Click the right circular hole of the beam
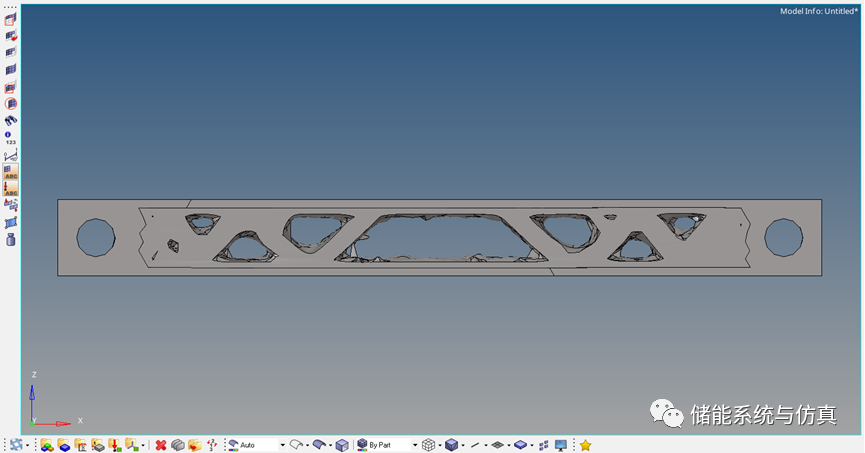This screenshot has width=865, height=453. point(783,237)
